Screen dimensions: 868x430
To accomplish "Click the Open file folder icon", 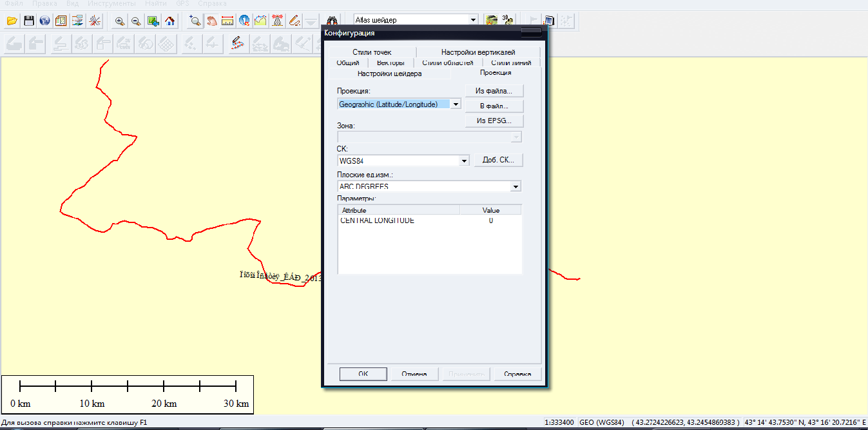I will click(x=12, y=21).
